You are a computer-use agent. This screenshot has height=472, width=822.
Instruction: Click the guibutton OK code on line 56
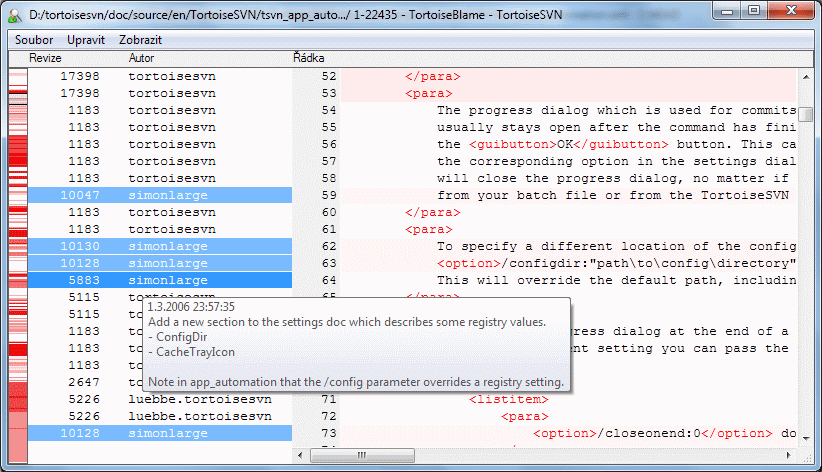[x=569, y=144]
